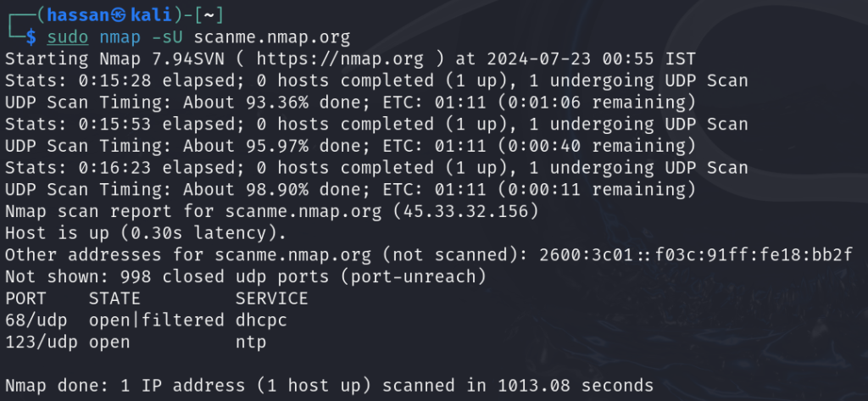Click the dollar sign prompt symbol
Viewport: 868px width, 401px height.
coord(31,37)
